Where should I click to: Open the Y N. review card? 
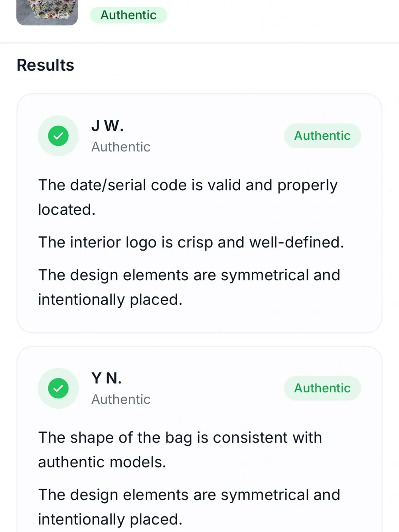click(199, 439)
